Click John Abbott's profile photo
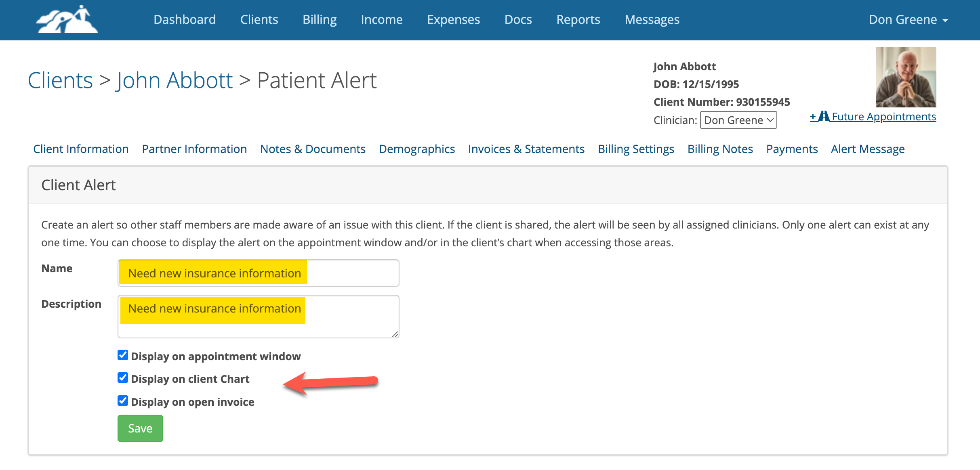Viewport: 980px width, 470px height. (906, 77)
